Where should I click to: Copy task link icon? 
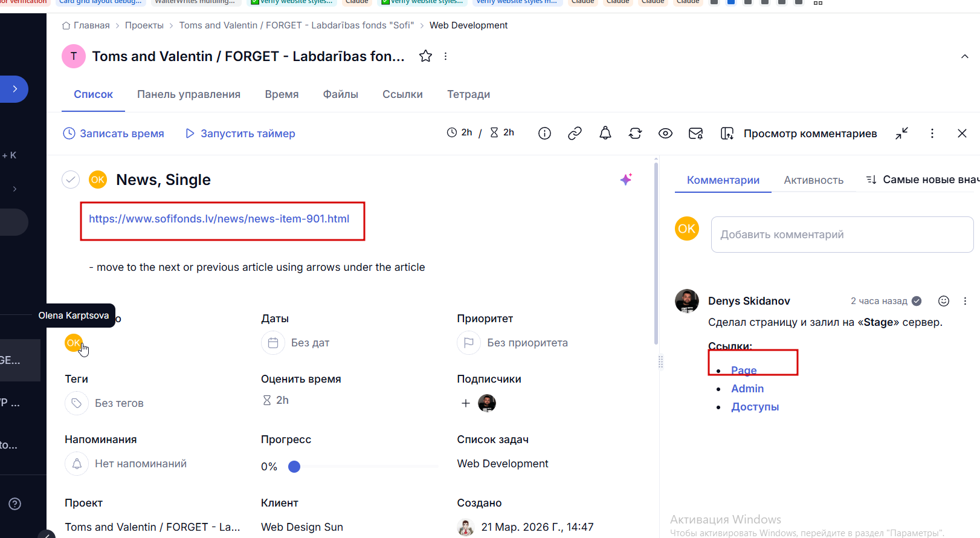575,133
